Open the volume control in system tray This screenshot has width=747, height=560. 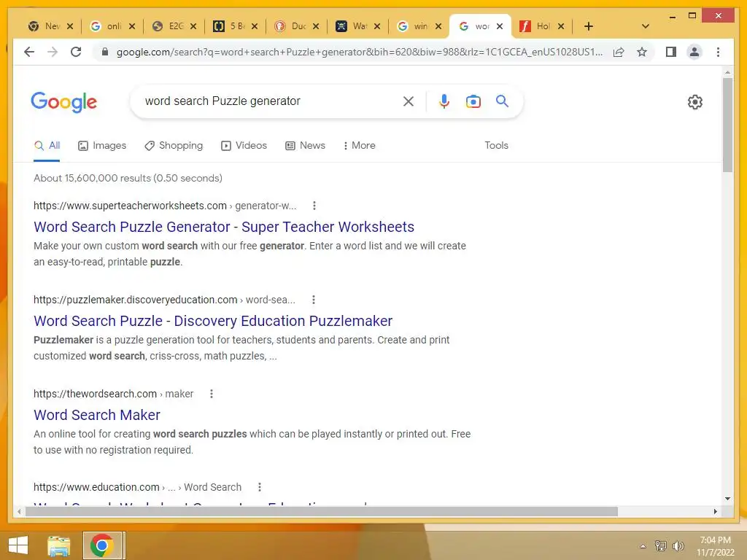coord(678,546)
